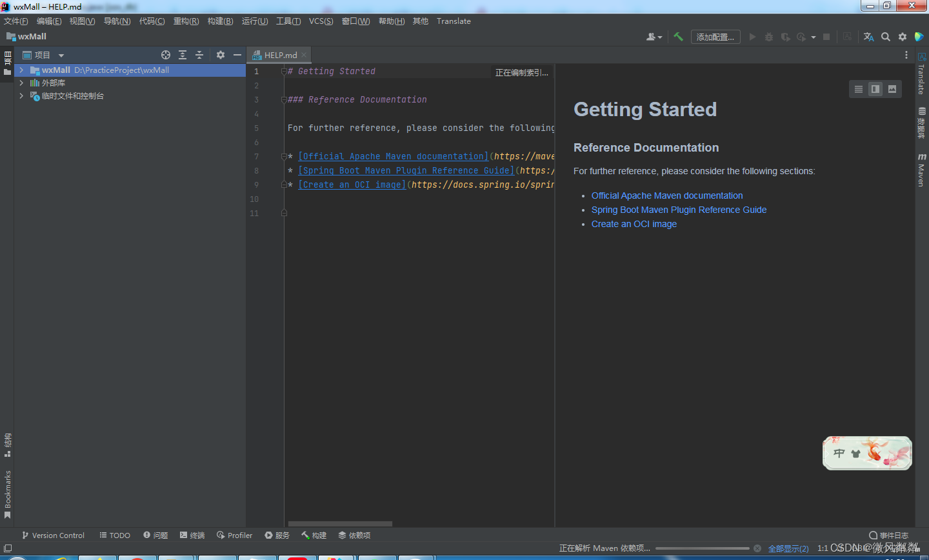Switch to editor-only view mode

859,89
